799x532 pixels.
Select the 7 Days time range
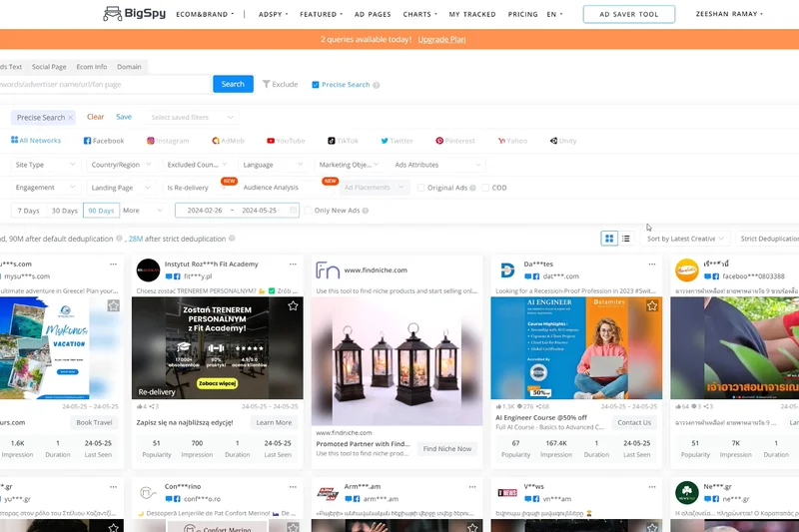click(29, 211)
